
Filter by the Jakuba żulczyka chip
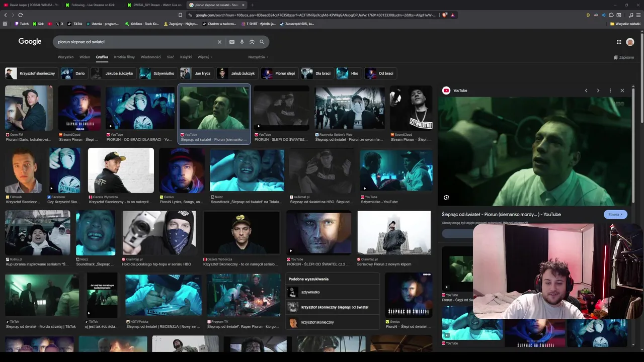(113, 73)
